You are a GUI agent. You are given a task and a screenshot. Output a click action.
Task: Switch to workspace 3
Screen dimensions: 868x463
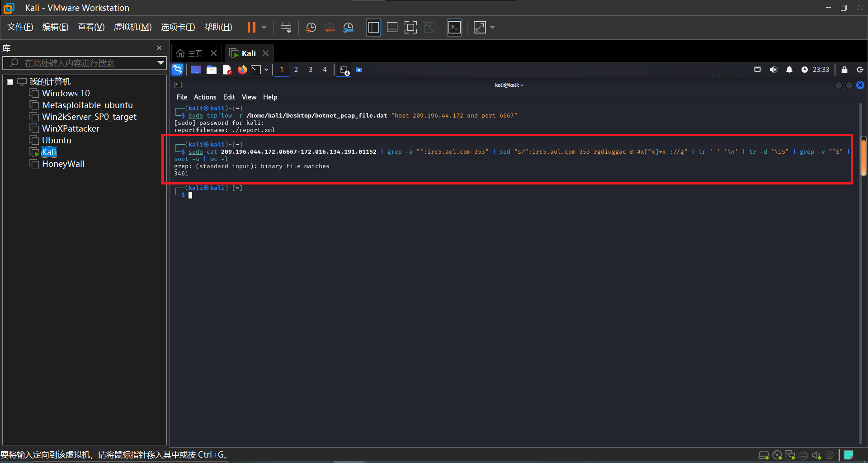pyautogui.click(x=311, y=70)
